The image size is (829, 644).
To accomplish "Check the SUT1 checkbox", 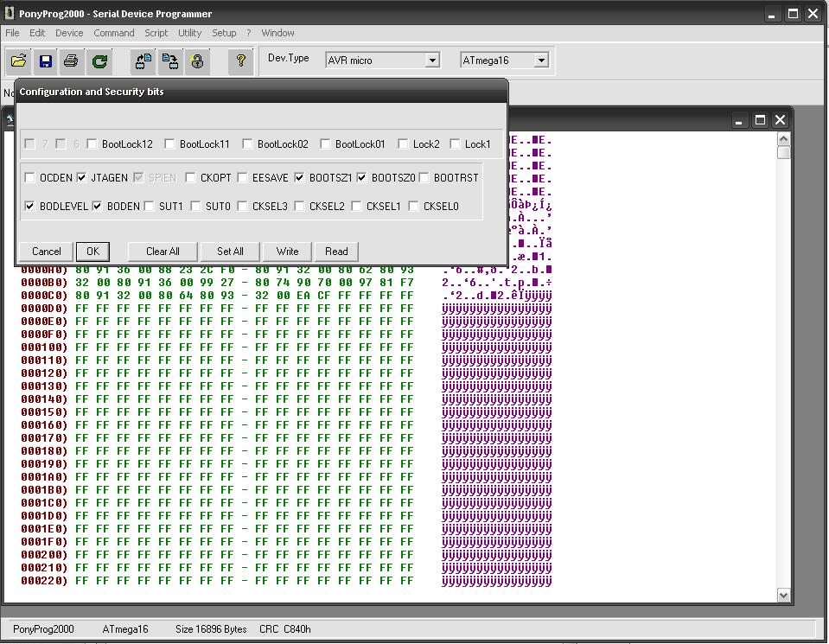I will coord(149,207).
